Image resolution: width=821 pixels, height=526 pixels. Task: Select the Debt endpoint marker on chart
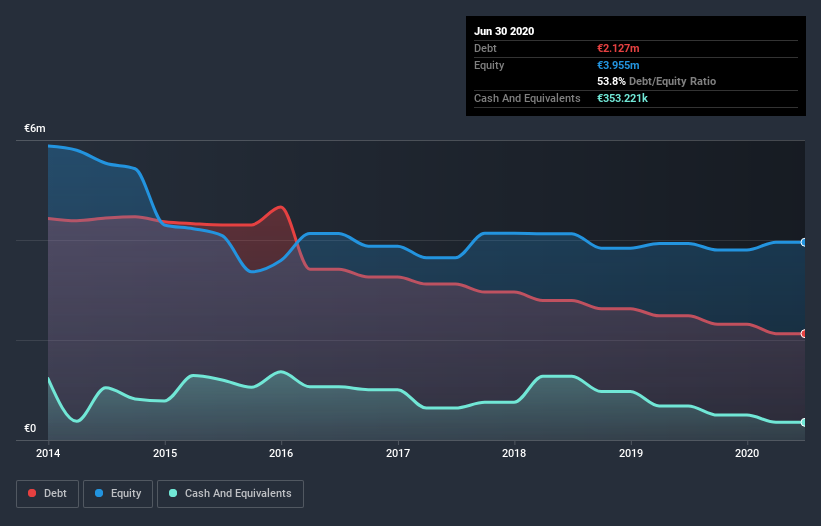(804, 333)
